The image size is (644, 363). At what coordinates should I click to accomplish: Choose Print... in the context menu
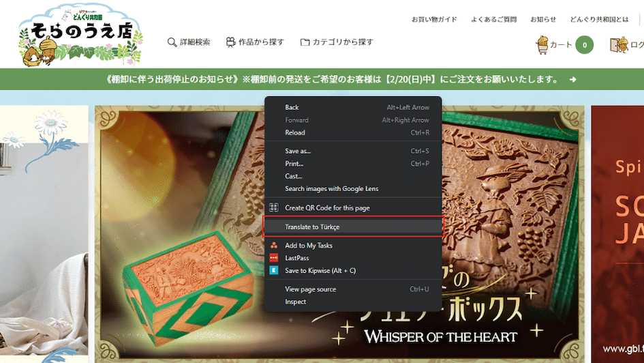tap(353, 164)
